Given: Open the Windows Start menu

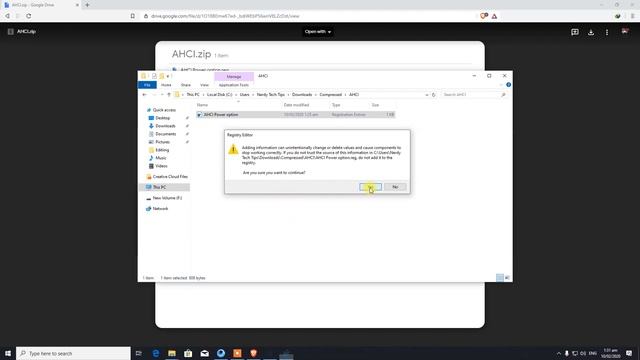Looking at the screenshot, I should pyautogui.click(x=8, y=353).
